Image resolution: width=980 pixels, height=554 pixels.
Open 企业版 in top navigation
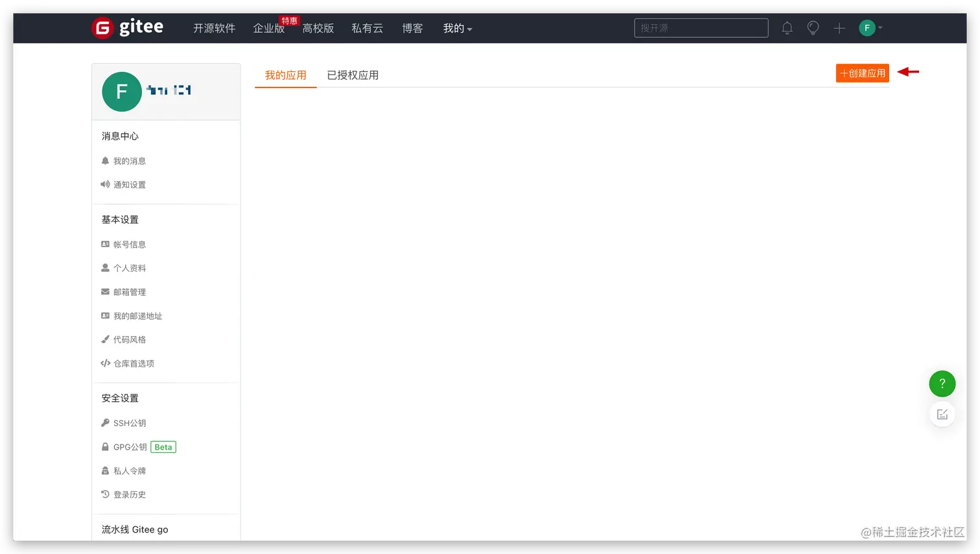pyautogui.click(x=269, y=28)
